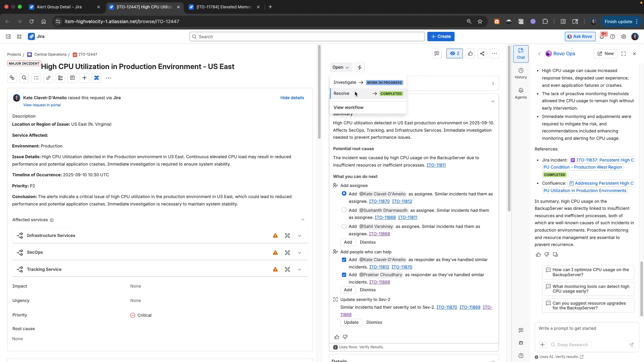
Task: Click the watch icon showing 2 watchers
Action: (454, 53)
